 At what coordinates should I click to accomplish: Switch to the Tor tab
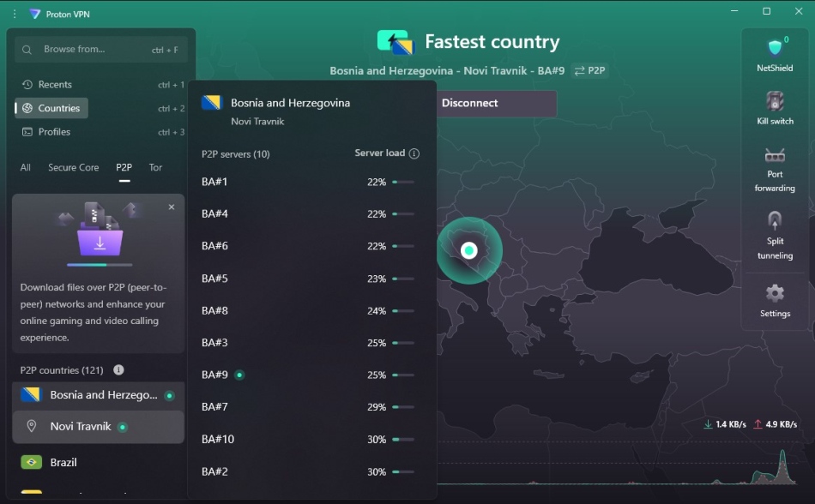coord(155,167)
